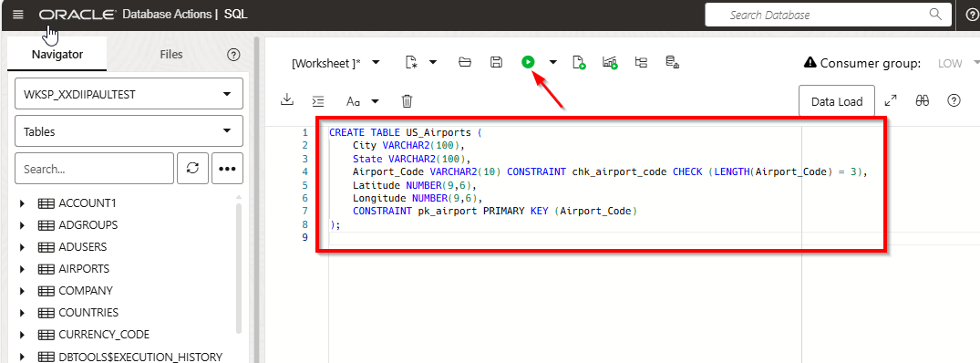Click the navigator Search... input
Screen dimensions: 980x363
point(95,169)
